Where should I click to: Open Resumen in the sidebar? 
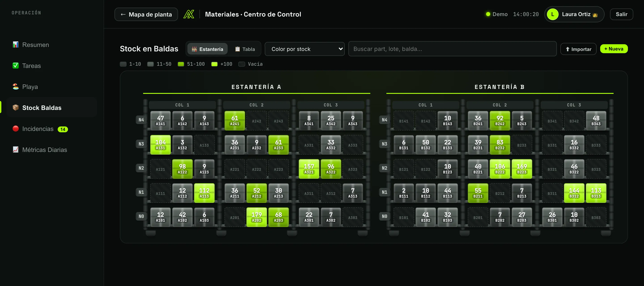point(52,45)
